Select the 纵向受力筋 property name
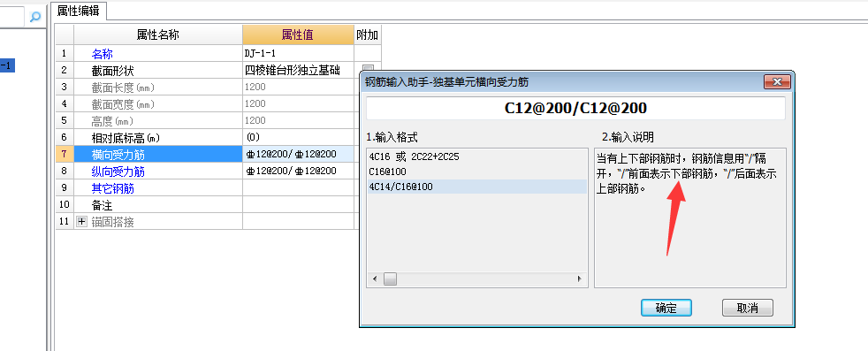 [x=157, y=171]
